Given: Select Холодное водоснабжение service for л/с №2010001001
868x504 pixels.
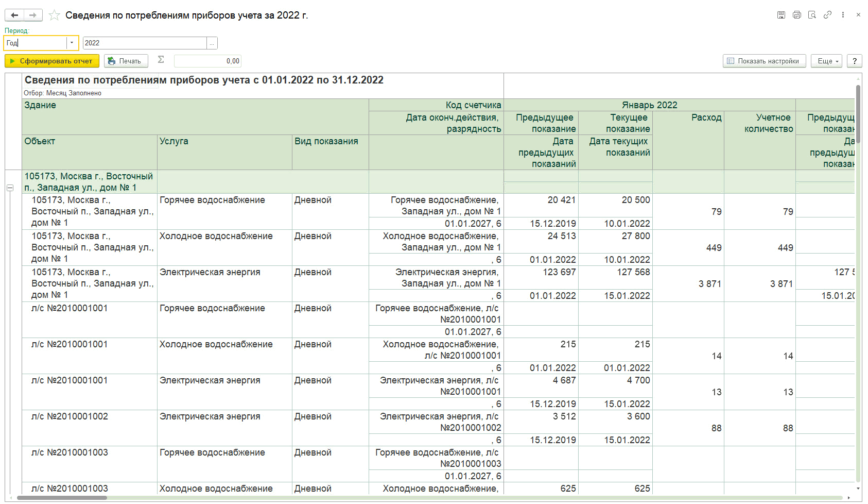Looking at the screenshot, I should click(224, 356).
